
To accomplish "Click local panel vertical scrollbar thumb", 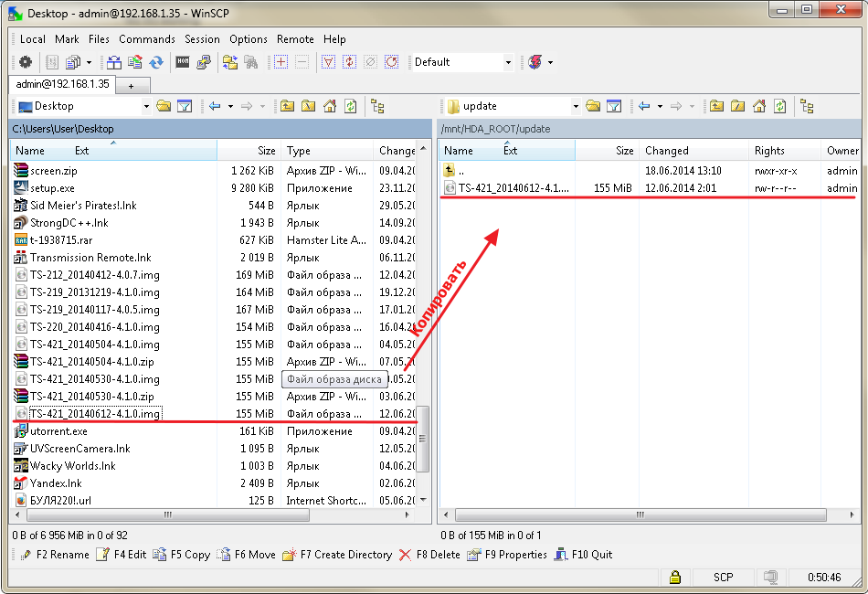I will (422, 439).
